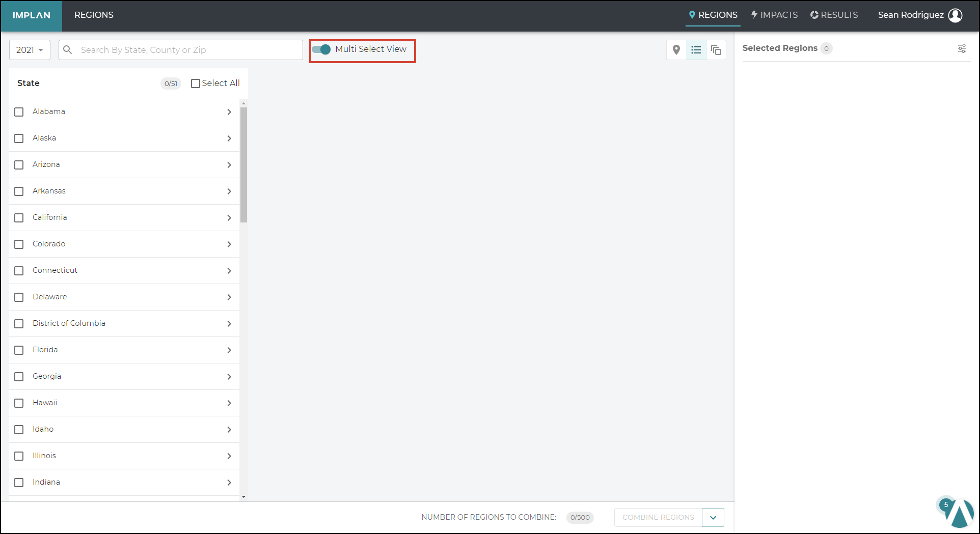The height and width of the screenshot is (534, 980).
Task: Click scrollbar down arrow in state list
Action: 243,497
